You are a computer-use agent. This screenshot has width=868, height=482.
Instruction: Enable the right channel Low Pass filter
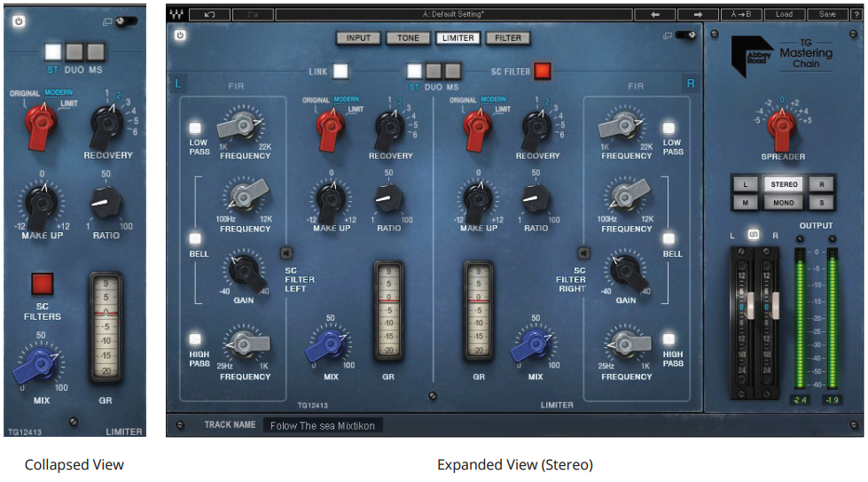(669, 128)
